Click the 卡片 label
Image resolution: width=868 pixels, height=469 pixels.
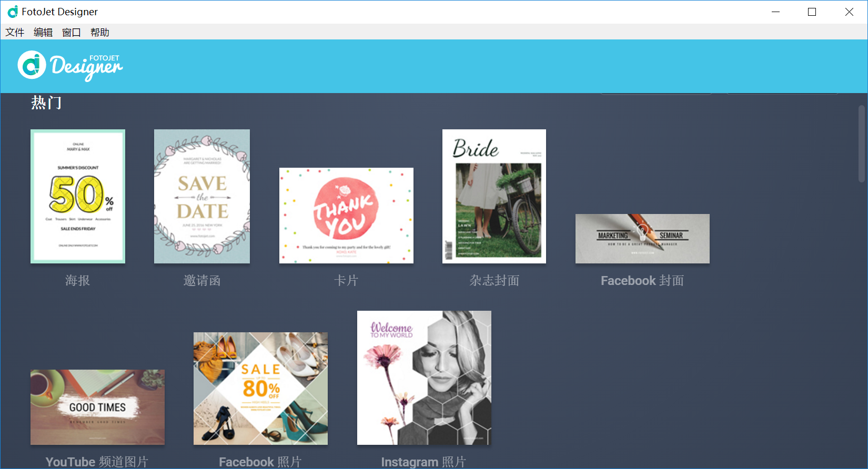(x=346, y=281)
